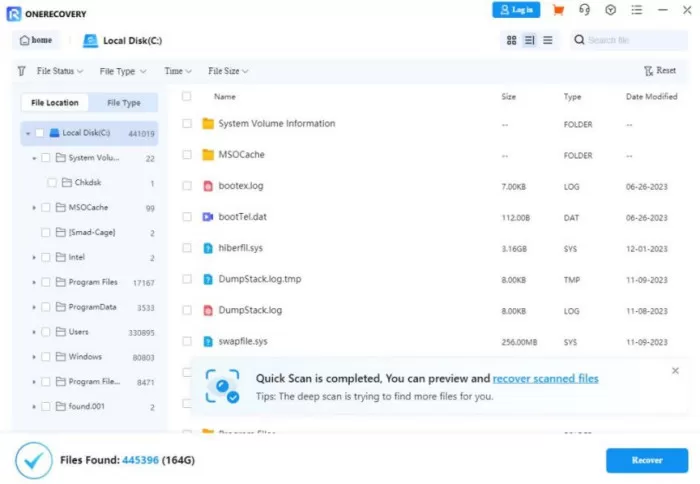Switch to compact list view
The height and width of the screenshot is (484, 700).
tap(548, 40)
